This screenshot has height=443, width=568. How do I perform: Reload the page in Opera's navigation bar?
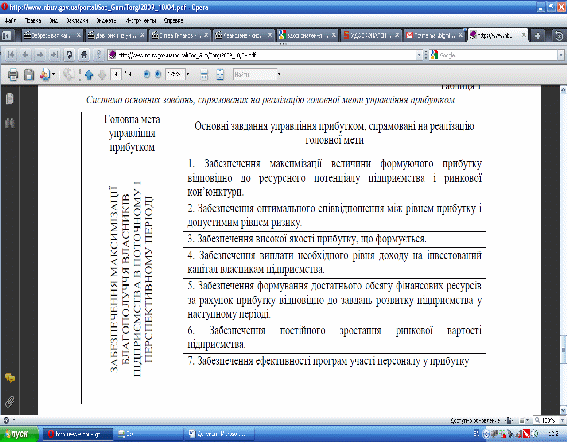pos(69,55)
